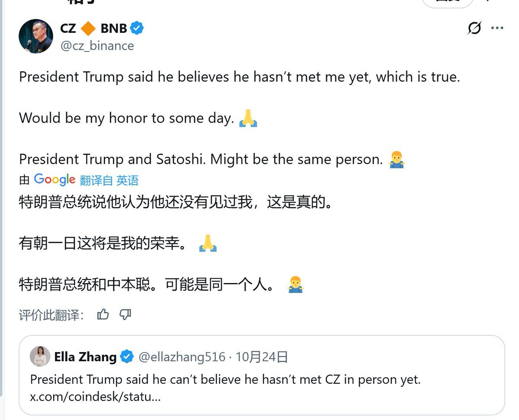519x420 pixels.
Task: Click the 10月24日 post date
Action: pyautogui.click(x=262, y=357)
